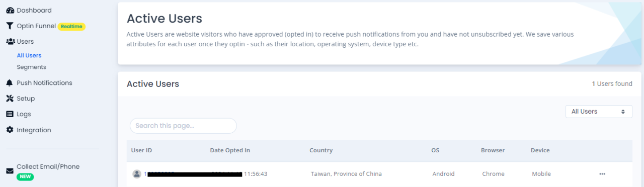Sort by the Date Opted In column
This screenshot has height=187, width=644.
(230, 150)
